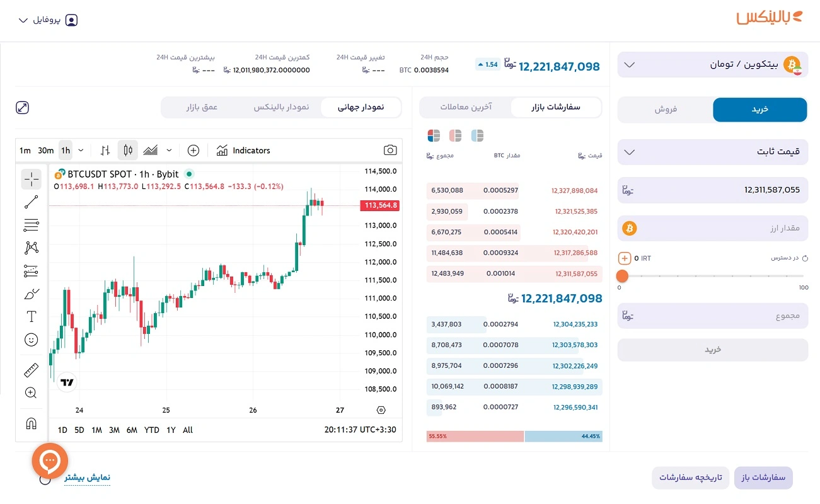Select the text annotation tool
820x504 pixels.
tap(31, 316)
